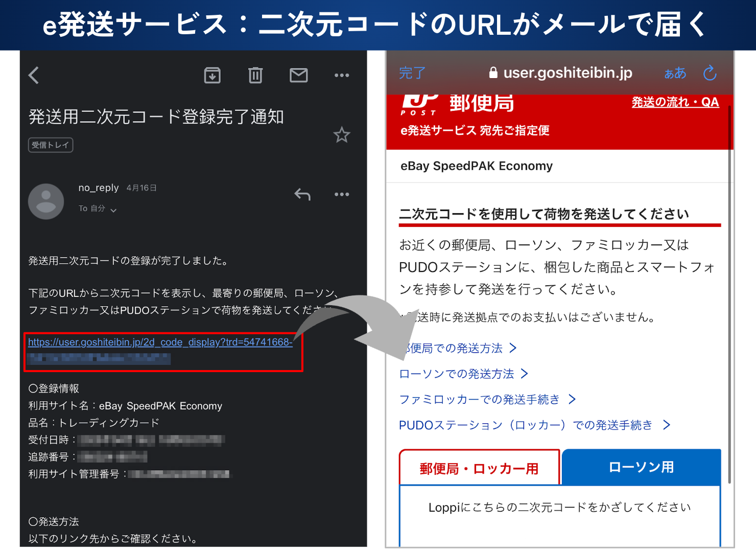
Task: Delete the email using the trash icon
Action: pyautogui.click(x=255, y=76)
